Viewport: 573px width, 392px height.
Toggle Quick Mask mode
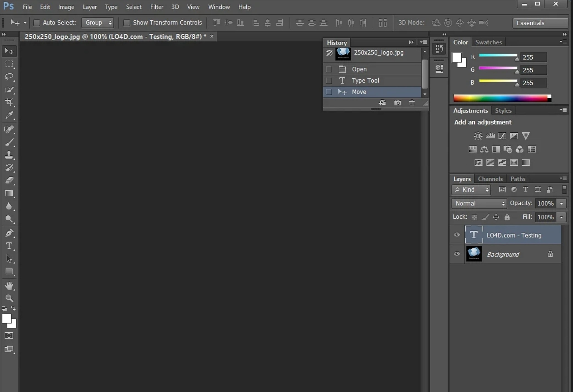9,336
